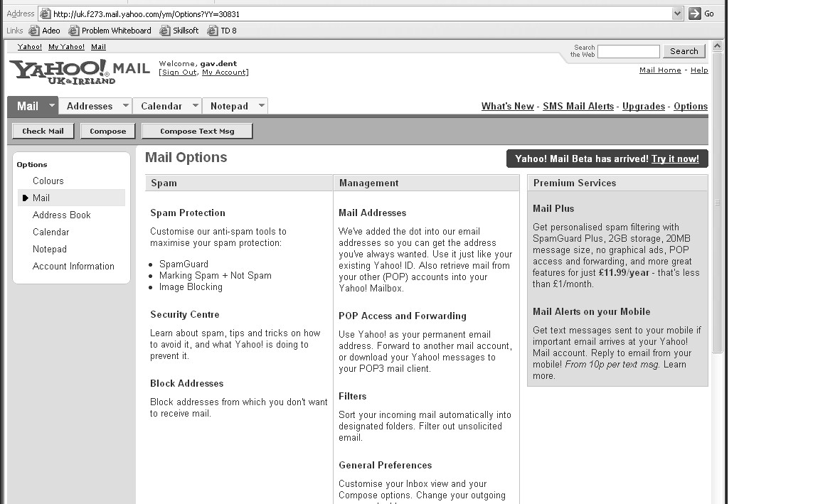Image resolution: width=840 pixels, height=504 pixels.
Task: Open the Image Blocking option
Action: pos(191,287)
